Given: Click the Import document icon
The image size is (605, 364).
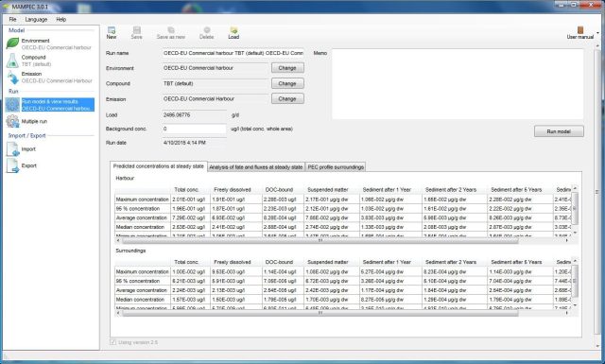Looking at the screenshot, I should [12, 149].
